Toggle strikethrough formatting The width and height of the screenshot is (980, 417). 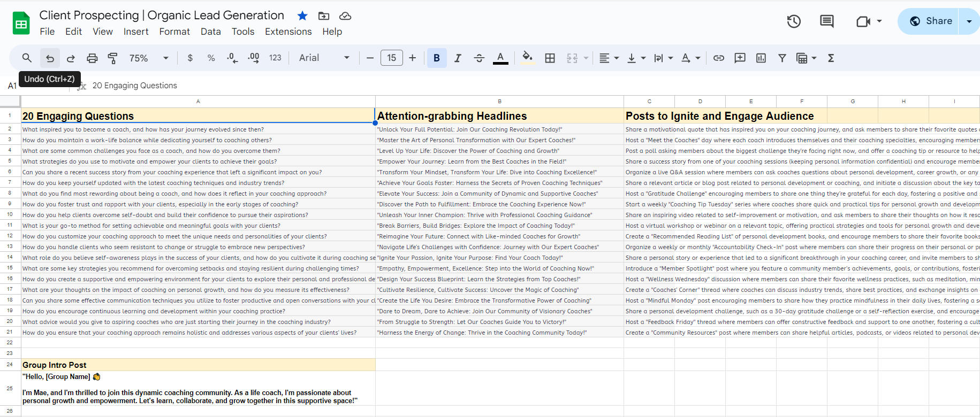pos(479,58)
